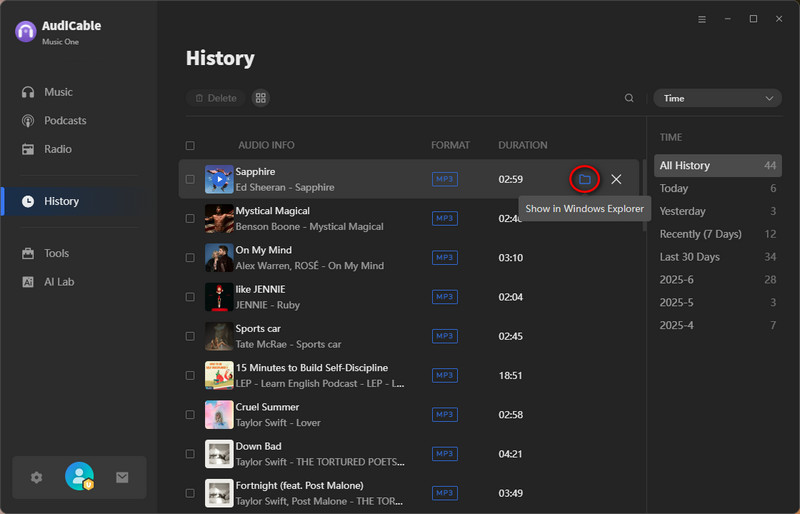The height and width of the screenshot is (514, 800).
Task: Filter by Recently (7 Days)
Action: pyautogui.click(x=717, y=234)
